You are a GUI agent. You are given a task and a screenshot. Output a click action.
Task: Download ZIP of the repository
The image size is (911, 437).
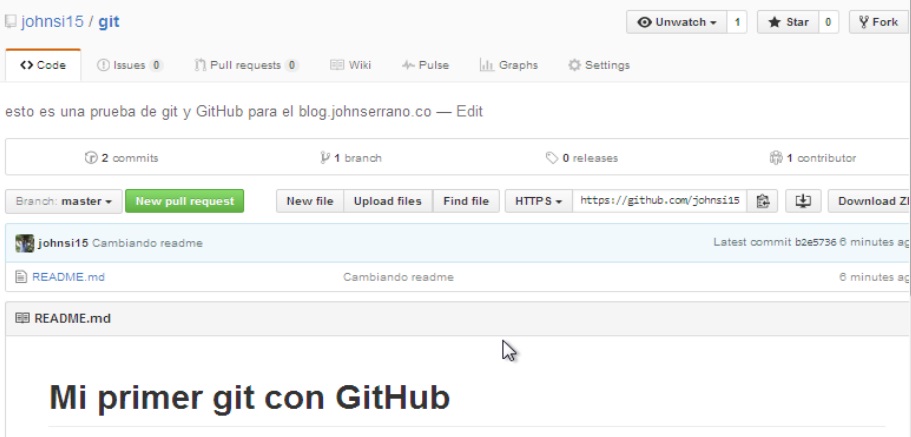click(x=869, y=201)
